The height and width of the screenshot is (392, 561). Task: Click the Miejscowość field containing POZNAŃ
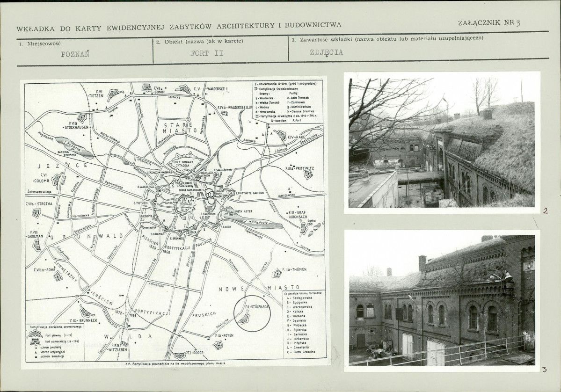tap(85, 51)
